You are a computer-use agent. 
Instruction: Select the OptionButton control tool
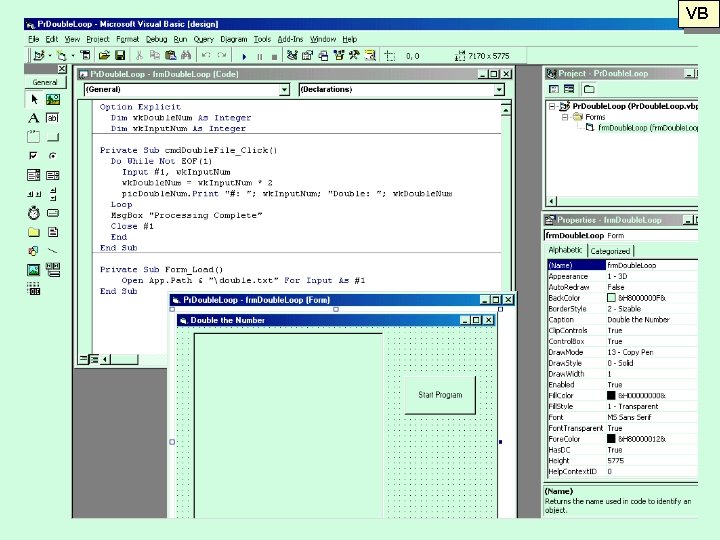pyautogui.click(x=53, y=156)
